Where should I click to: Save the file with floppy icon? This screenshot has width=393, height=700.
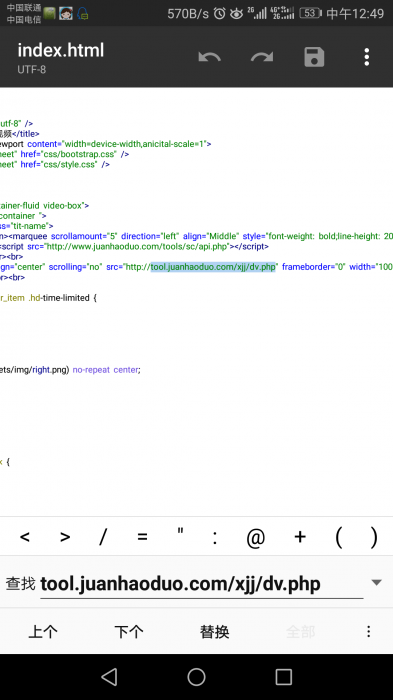tap(314, 57)
